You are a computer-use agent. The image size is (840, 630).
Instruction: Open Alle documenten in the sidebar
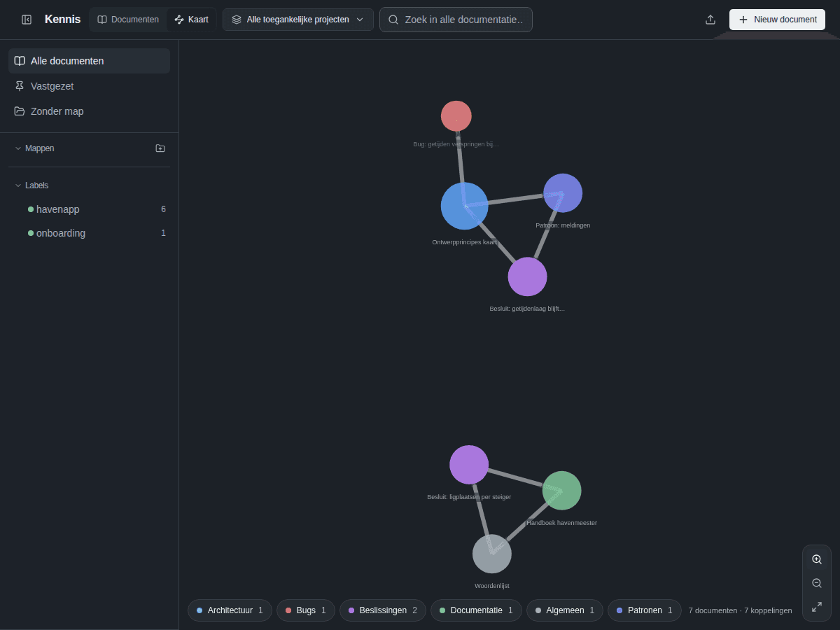tap(89, 61)
